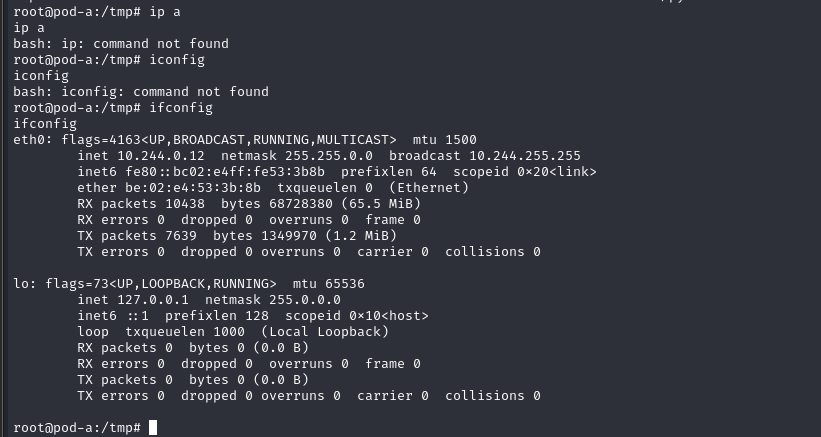Click the "bash: ip: command not found" error

[x=121, y=44]
